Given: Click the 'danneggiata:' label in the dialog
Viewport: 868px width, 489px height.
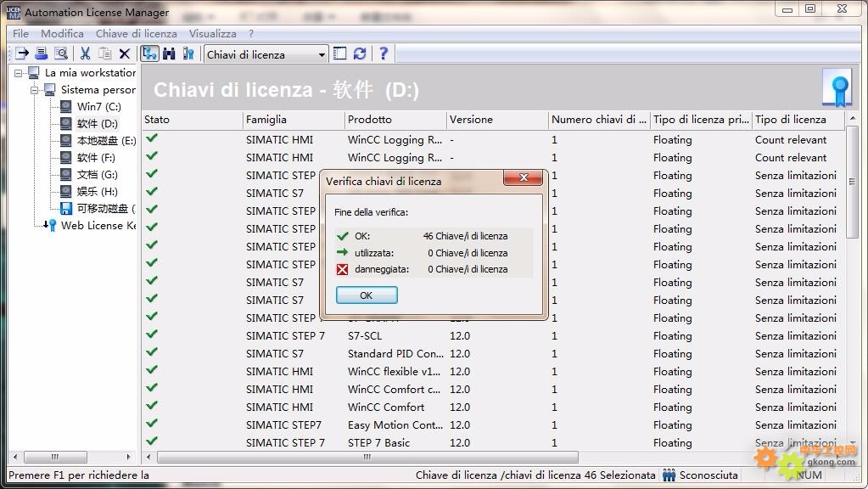Looking at the screenshot, I should (x=382, y=269).
